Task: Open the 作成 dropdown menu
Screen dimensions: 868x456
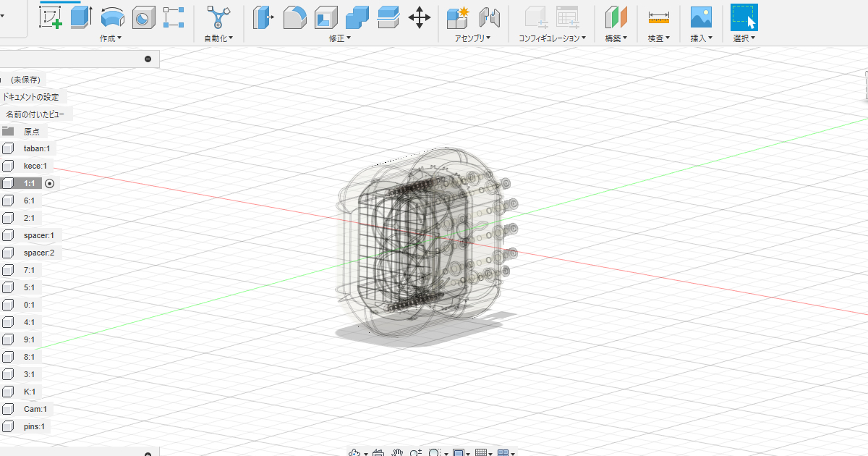Action: (111, 38)
